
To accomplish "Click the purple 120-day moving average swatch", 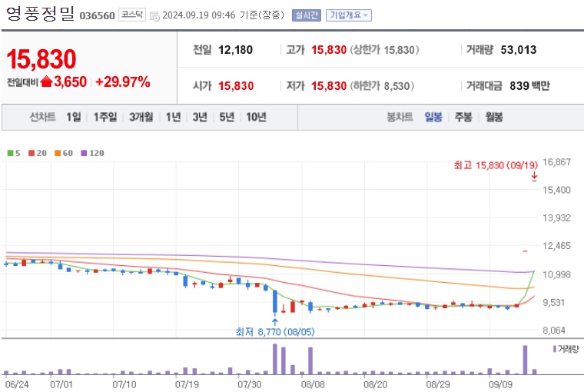I will point(85,153).
